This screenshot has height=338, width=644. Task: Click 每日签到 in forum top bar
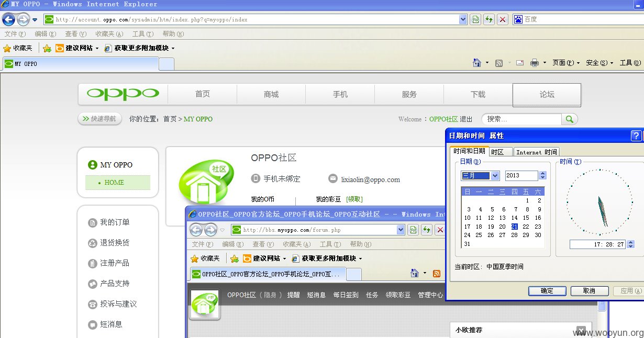[x=346, y=295]
